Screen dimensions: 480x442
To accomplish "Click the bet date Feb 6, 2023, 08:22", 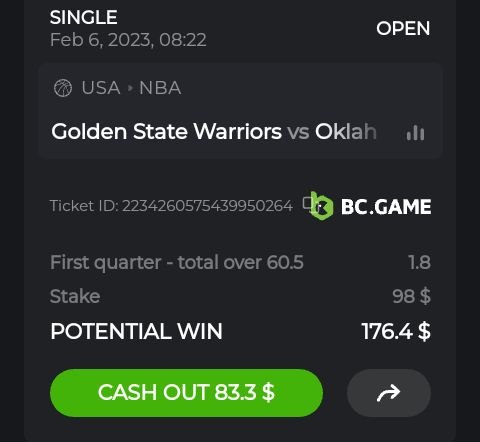I will tap(128, 40).
